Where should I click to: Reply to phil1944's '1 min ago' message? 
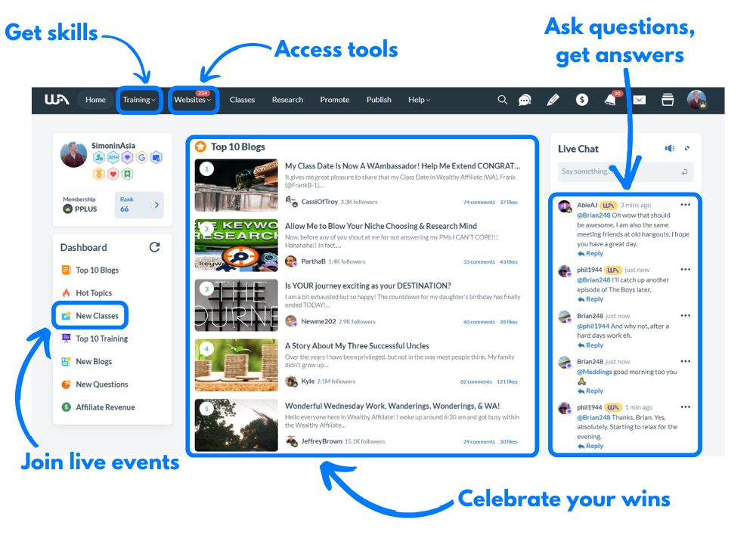tap(590, 447)
